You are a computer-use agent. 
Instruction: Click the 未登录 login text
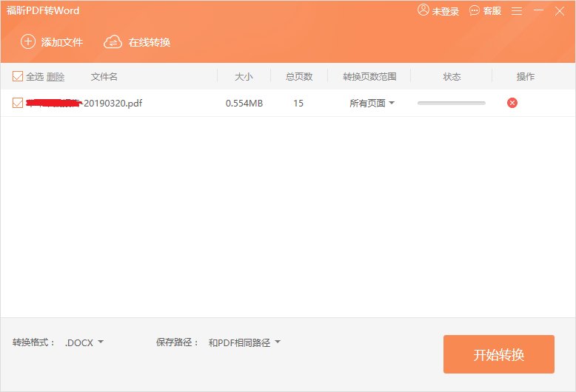[x=446, y=11]
